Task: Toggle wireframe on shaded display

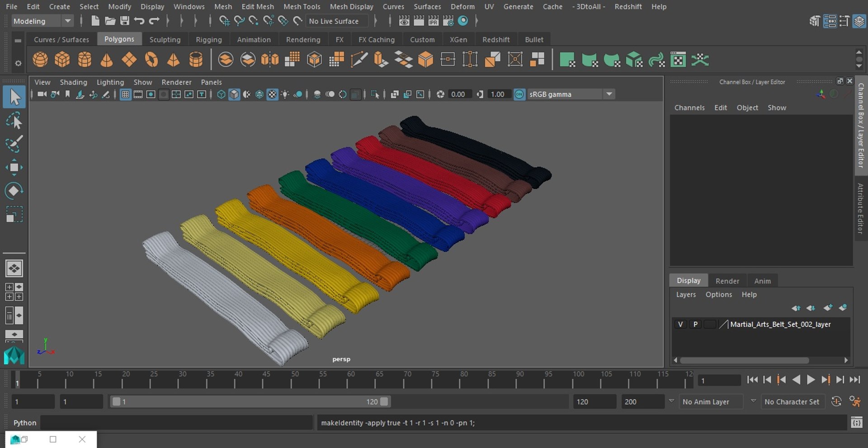Action: pos(259,94)
